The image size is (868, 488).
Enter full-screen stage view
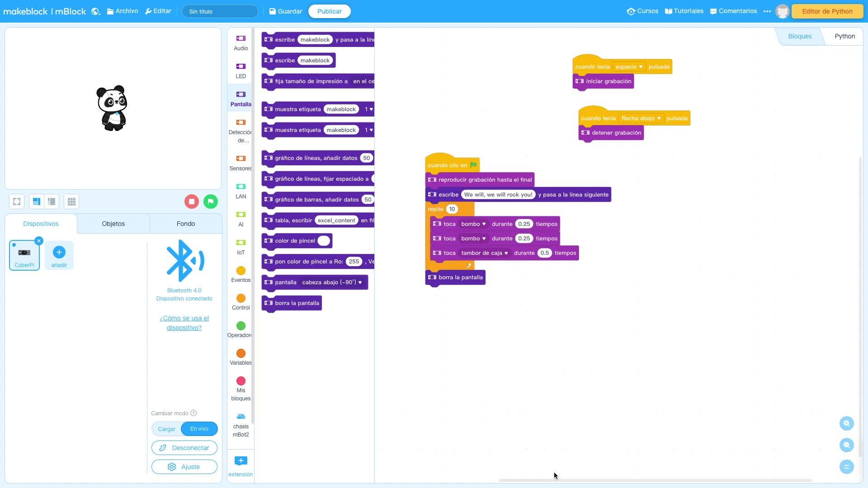pyautogui.click(x=17, y=202)
